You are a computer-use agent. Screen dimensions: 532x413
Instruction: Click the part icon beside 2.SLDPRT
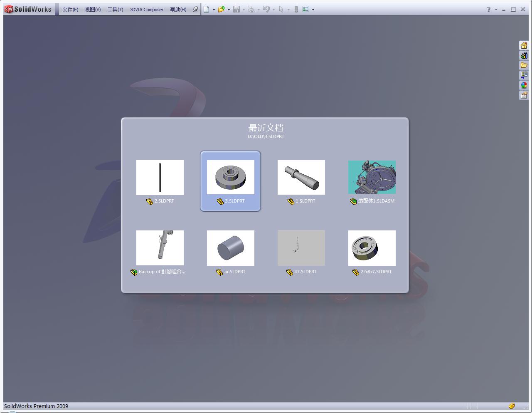point(150,201)
